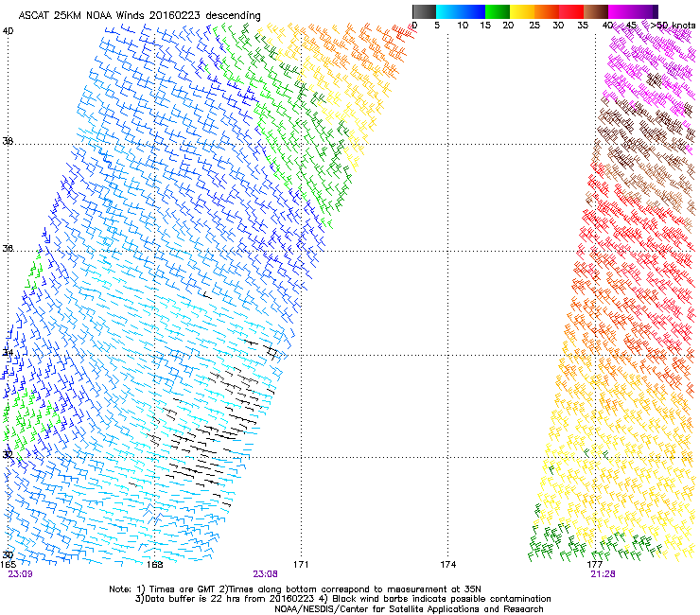Click the latitude label '38'

tap(8, 141)
